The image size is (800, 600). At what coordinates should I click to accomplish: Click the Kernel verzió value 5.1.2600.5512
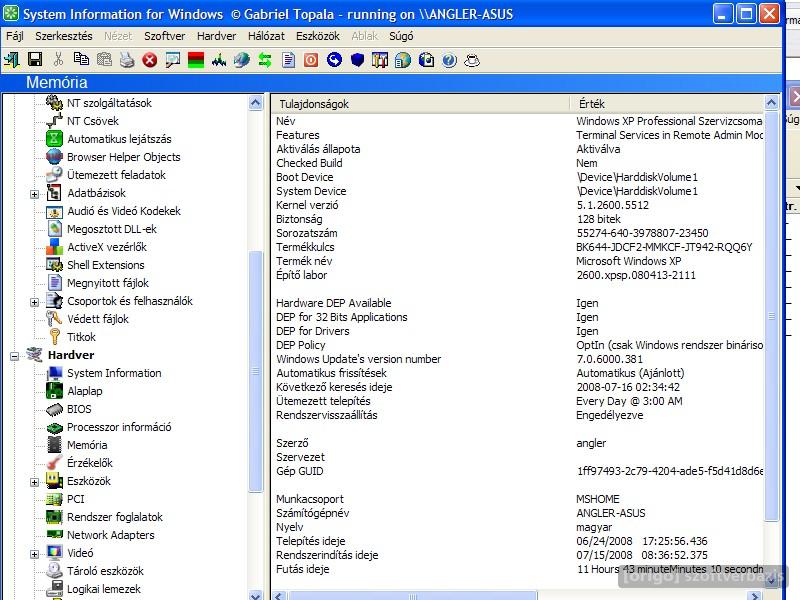tap(612, 205)
